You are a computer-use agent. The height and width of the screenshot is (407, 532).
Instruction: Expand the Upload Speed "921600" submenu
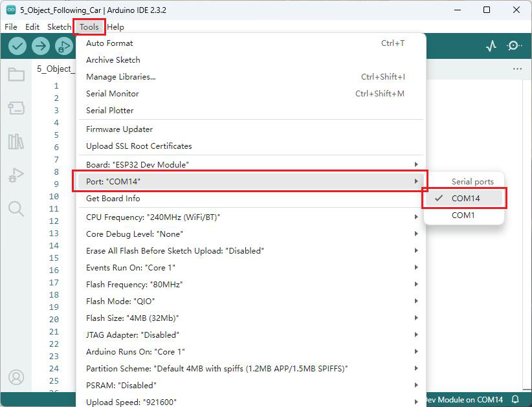pyautogui.click(x=250, y=402)
